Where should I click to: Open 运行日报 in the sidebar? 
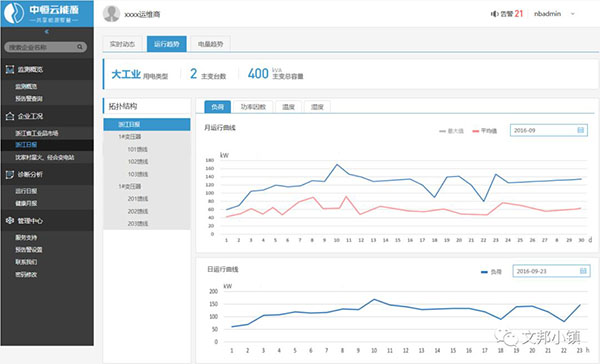(26, 191)
